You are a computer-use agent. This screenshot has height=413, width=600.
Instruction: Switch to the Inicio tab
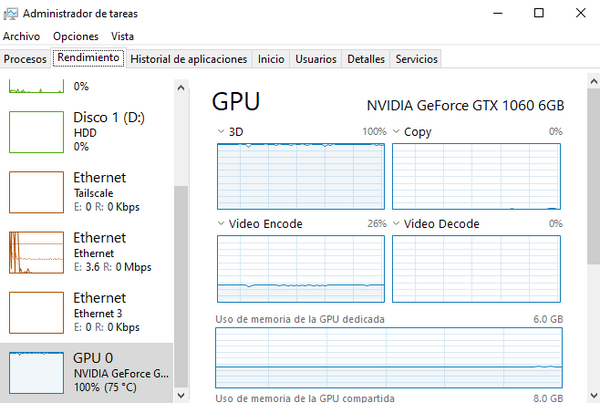tap(271, 59)
